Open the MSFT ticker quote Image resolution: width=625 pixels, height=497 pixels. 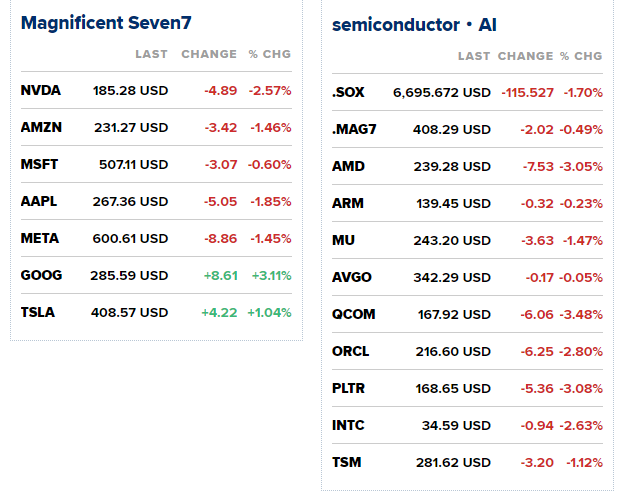tap(39, 164)
